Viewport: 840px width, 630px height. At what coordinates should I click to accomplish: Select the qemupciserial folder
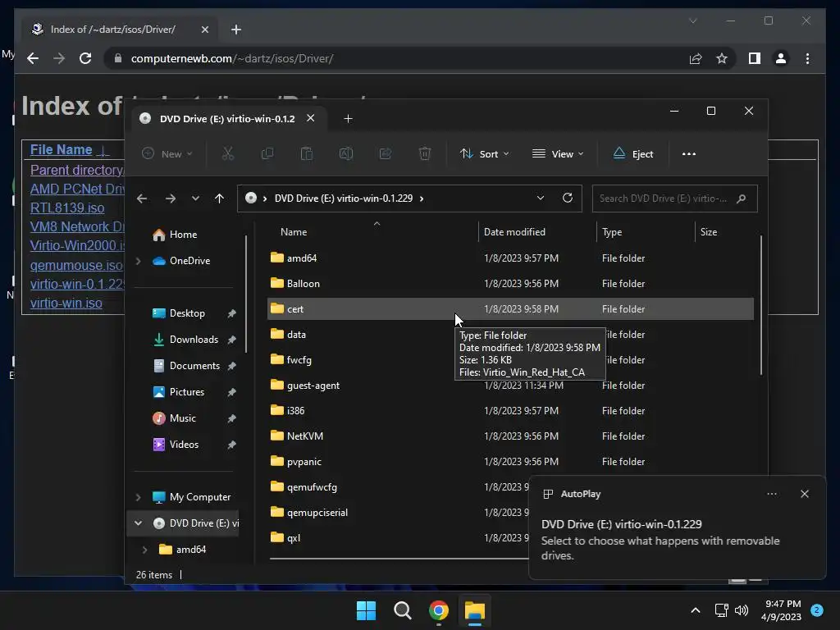(x=398, y=513)
